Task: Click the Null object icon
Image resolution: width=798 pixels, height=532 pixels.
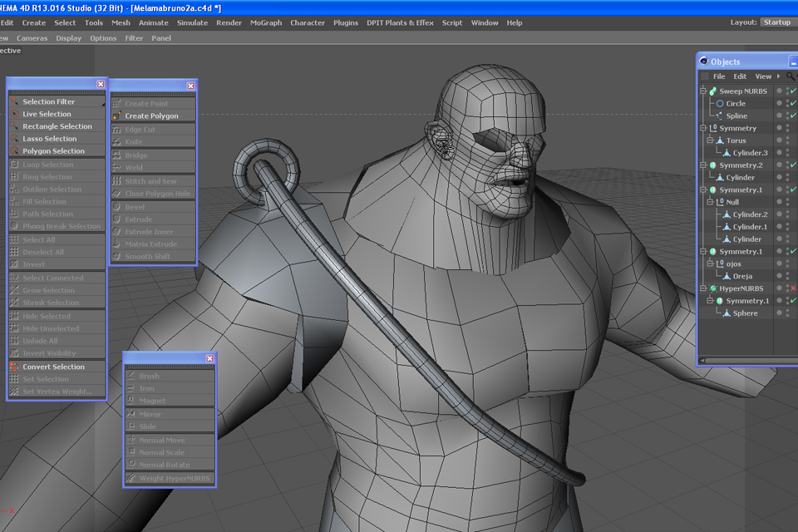Action: [x=720, y=202]
